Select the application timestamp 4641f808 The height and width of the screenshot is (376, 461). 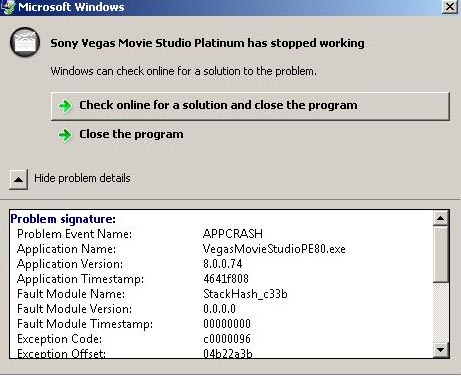tap(226, 279)
